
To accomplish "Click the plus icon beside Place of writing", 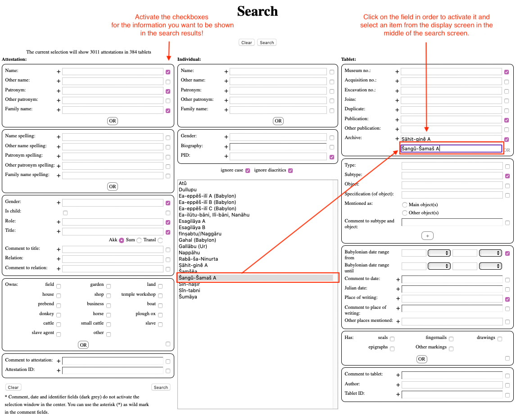I will tap(398, 298).
